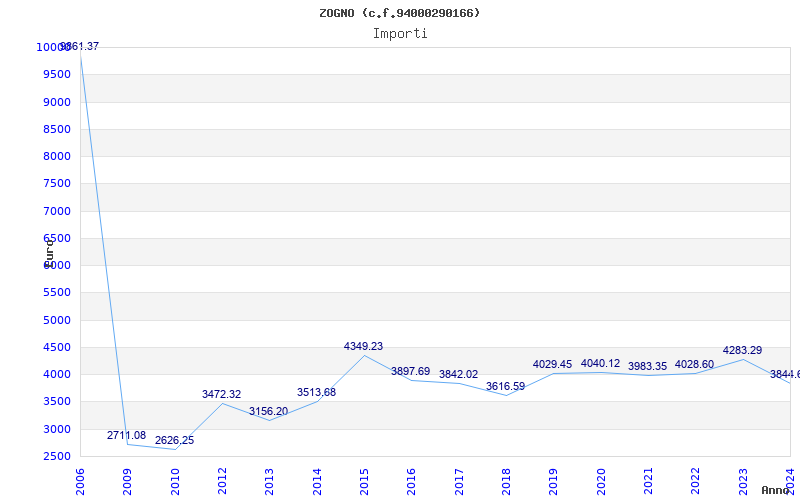Click the 2006 year on the x-axis

pyautogui.click(x=81, y=480)
